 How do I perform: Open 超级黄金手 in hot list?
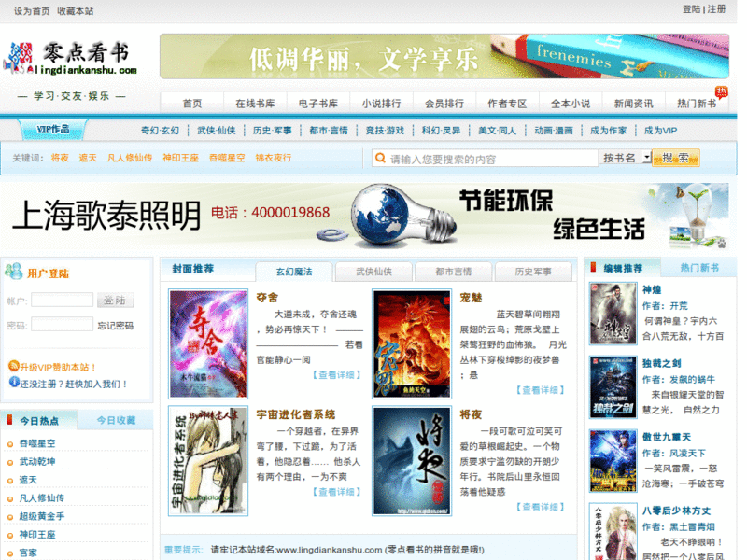pyautogui.click(x=42, y=516)
